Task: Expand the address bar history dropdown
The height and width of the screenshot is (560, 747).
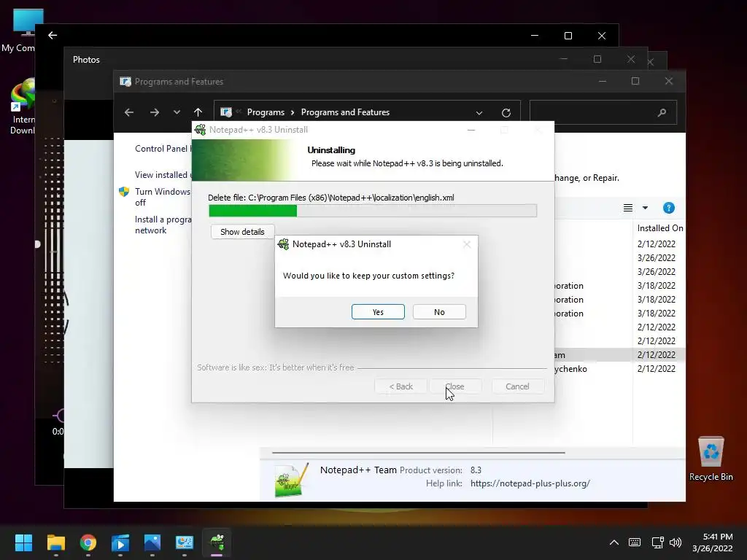Action: [x=479, y=113]
